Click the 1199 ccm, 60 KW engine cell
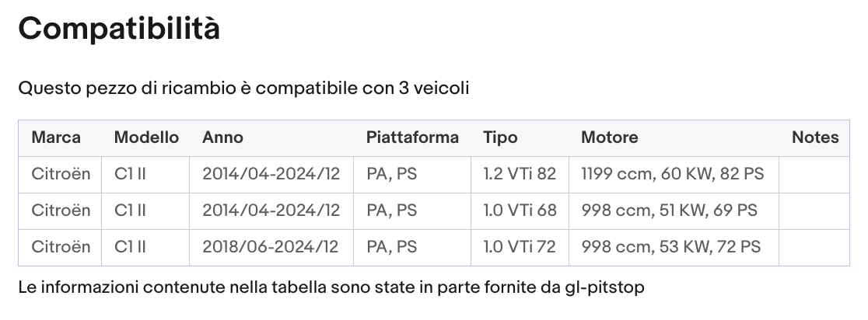The image size is (868, 320). click(673, 174)
